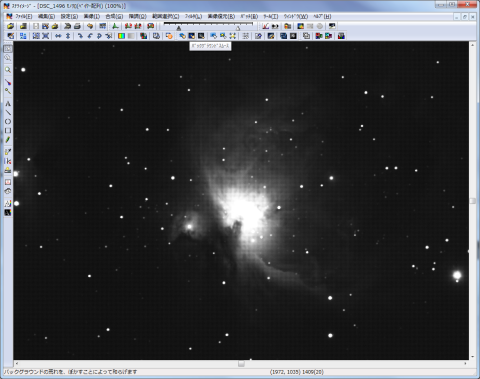Select the rectangle drawing tool
The height and width of the screenshot is (379, 480).
tap(8, 131)
